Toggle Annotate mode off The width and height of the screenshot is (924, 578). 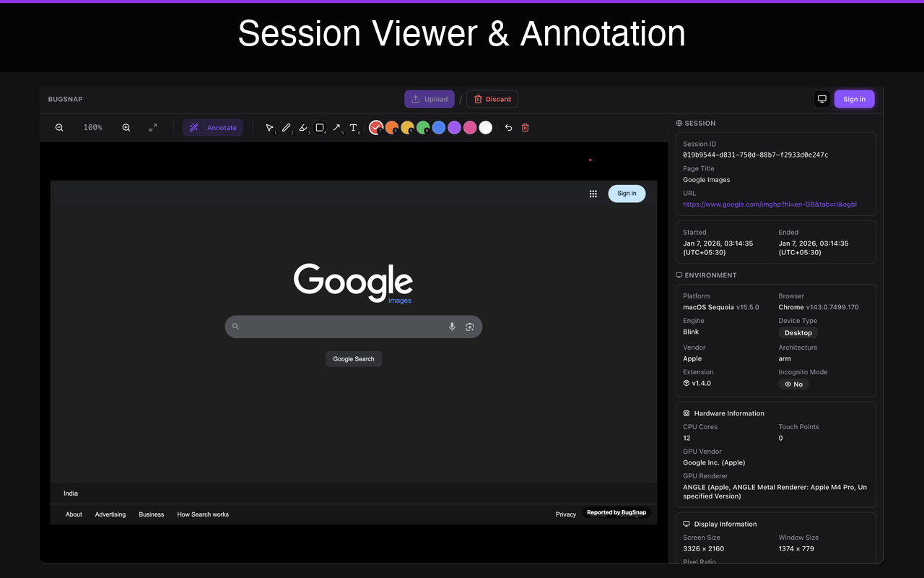pos(212,127)
